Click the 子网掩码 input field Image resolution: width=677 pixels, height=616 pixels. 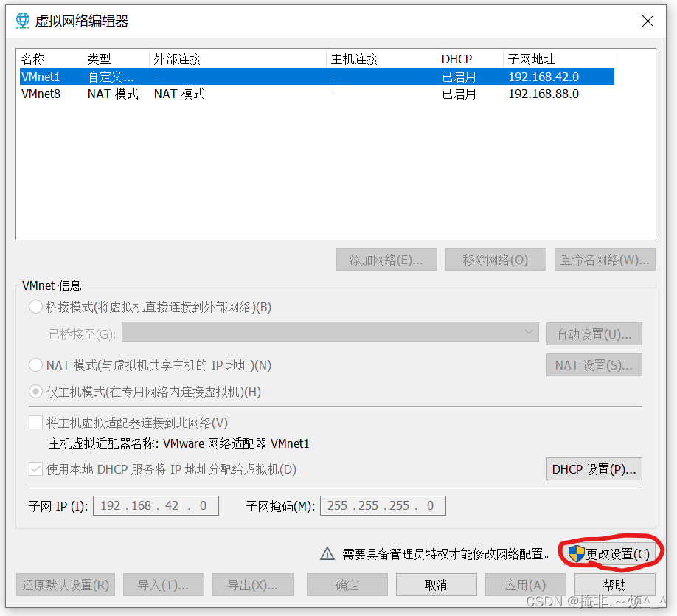coord(383,505)
